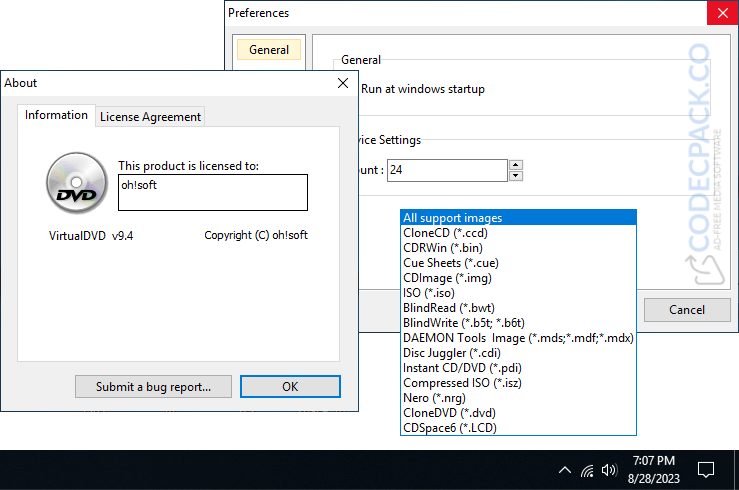Choose CloneDVD (*.dvd) from list

coord(518,413)
